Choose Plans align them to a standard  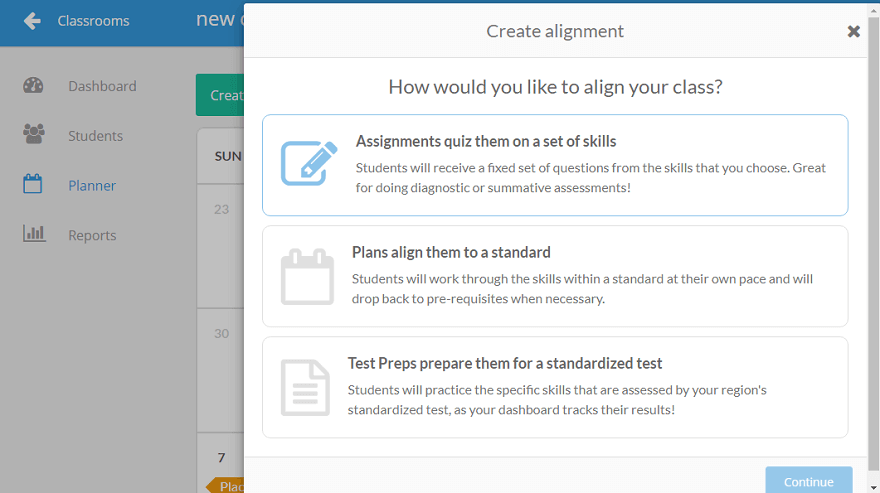(x=555, y=276)
